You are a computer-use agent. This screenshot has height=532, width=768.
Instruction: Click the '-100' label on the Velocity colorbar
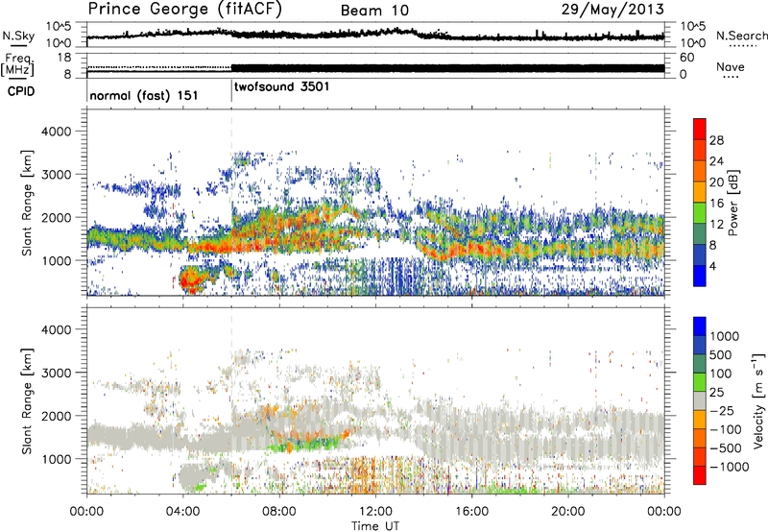click(x=726, y=429)
